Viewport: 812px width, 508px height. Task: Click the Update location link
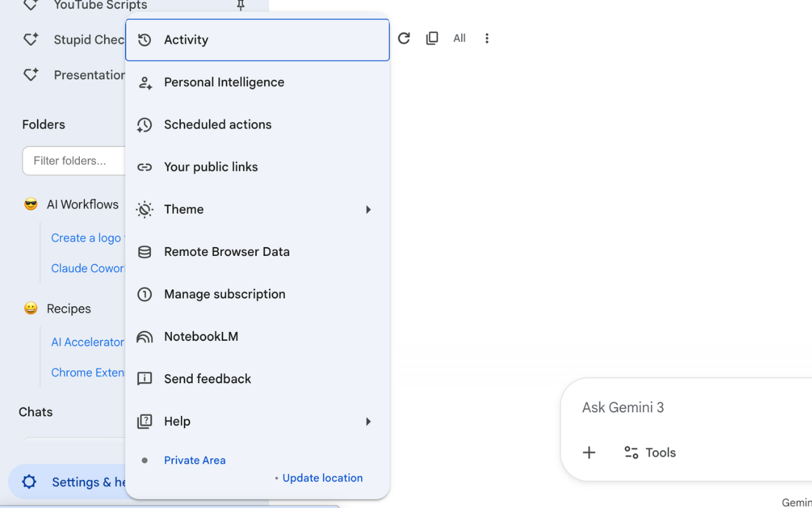[x=323, y=478]
